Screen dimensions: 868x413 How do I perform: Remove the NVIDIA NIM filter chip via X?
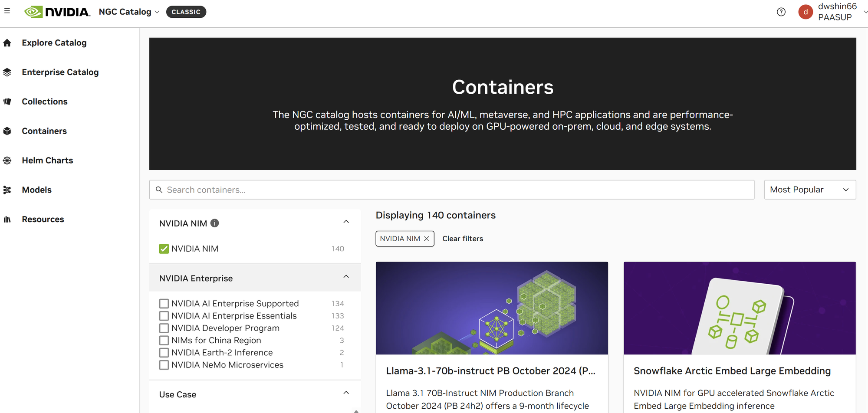[427, 239]
